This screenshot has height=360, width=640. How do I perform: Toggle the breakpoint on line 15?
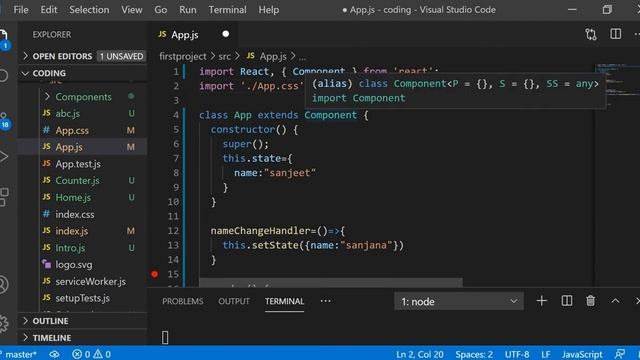155,274
